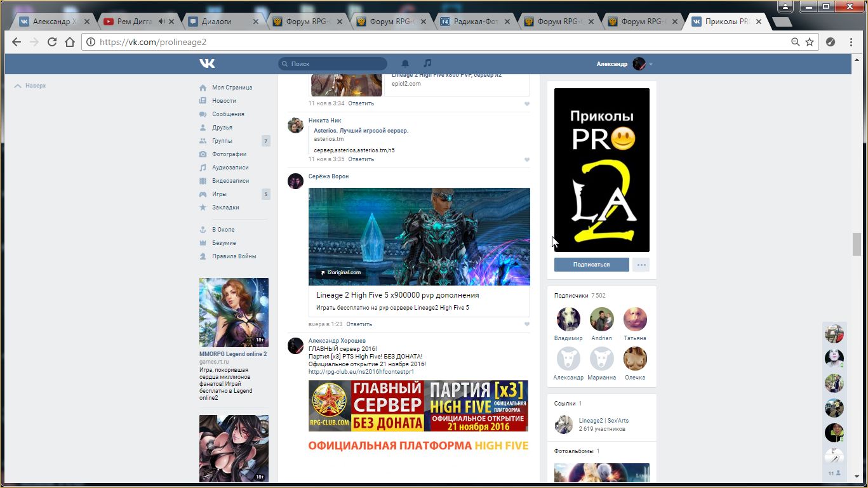Like Серёжа Ворон's post with heart
This screenshot has height=488, width=868.
pos(527,324)
